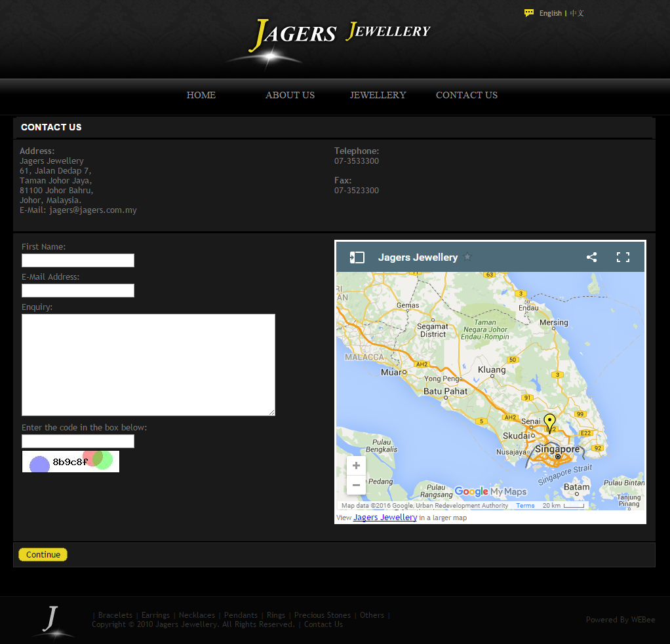Share the Jagers Jewellery map
Image resolution: width=670 pixels, height=644 pixels.
pyautogui.click(x=591, y=257)
